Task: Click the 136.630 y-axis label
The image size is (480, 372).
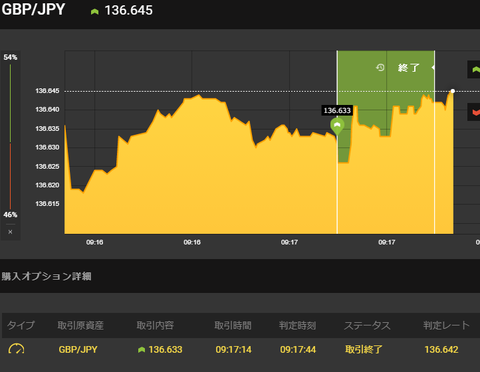Action: coord(47,147)
